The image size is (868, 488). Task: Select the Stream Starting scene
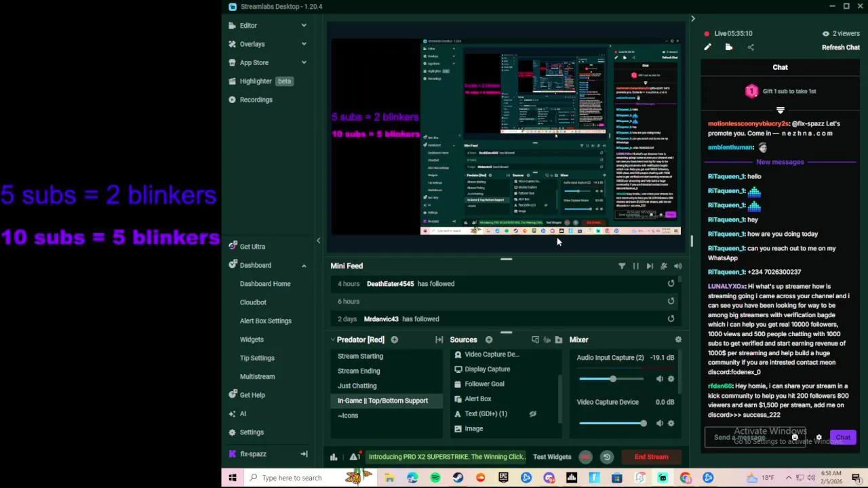point(360,357)
